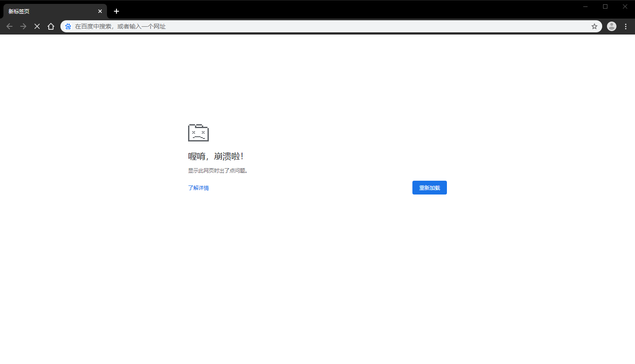Open a new tab with plus button
The height and width of the screenshot is (364, 635).
pos(116,11)
